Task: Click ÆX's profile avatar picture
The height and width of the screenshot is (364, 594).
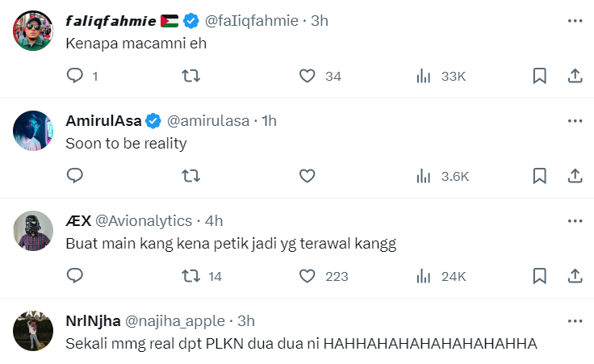Action: point(34,231)
